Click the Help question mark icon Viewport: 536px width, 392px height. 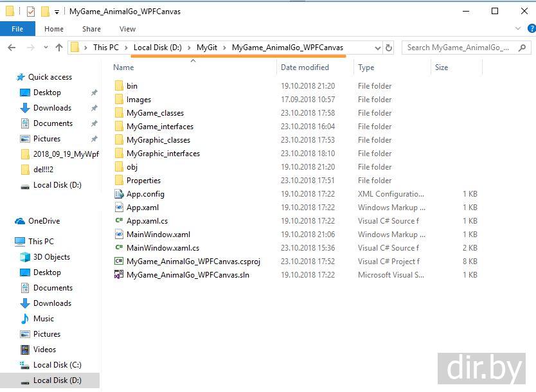pyautogui.click(x=532, y=29)
